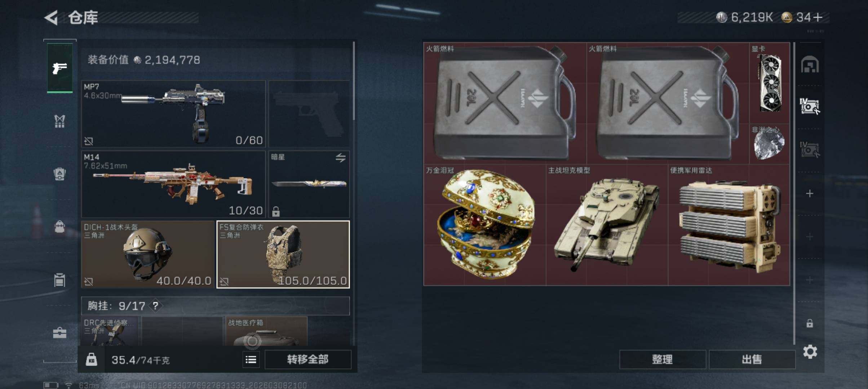Click 转移全部 button
This screenshot has height=389, width=868.
click(308, 359)
